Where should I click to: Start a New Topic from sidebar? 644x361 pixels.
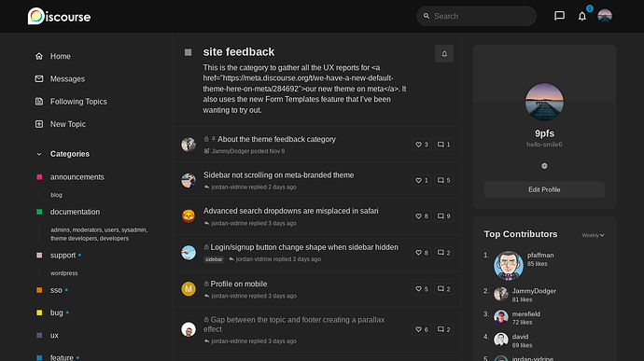[x=68, y=124]
